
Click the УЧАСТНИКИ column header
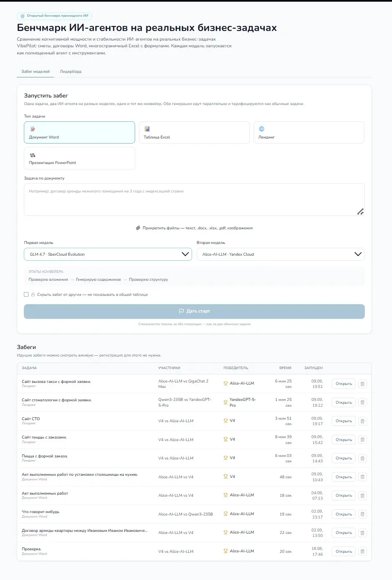(169, 368)
